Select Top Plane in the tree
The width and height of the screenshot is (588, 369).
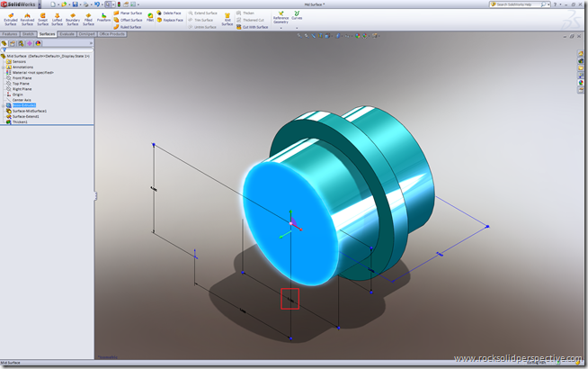click(x=18, y=84)
